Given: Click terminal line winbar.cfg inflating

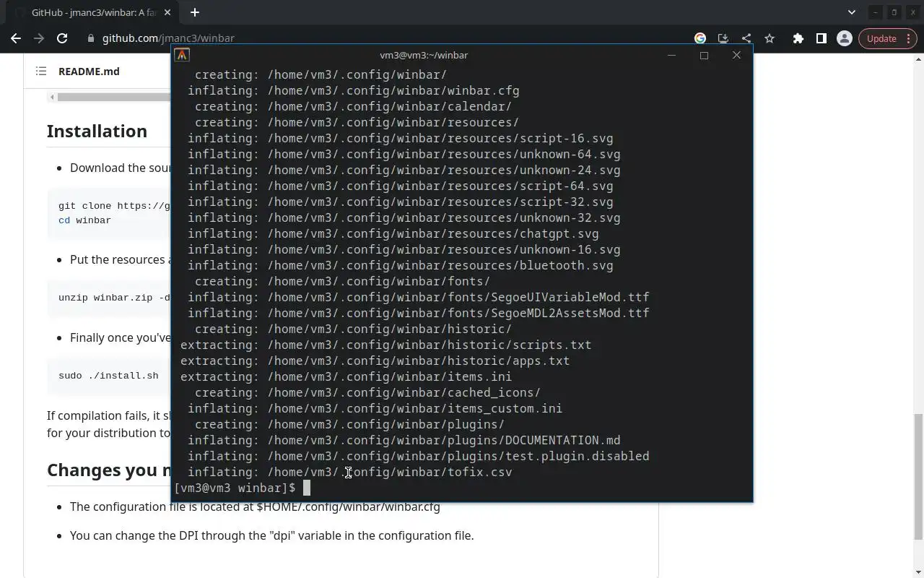Looking at the screenshot, I should 354,90.
